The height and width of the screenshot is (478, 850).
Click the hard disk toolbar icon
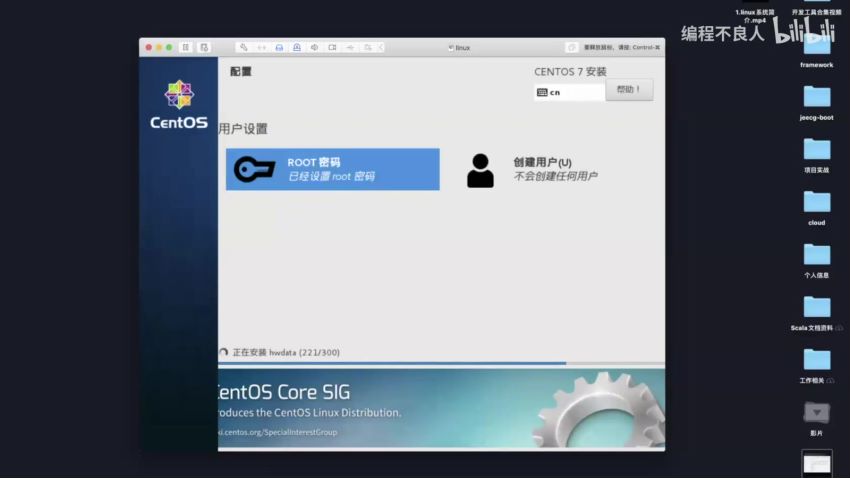279,48
